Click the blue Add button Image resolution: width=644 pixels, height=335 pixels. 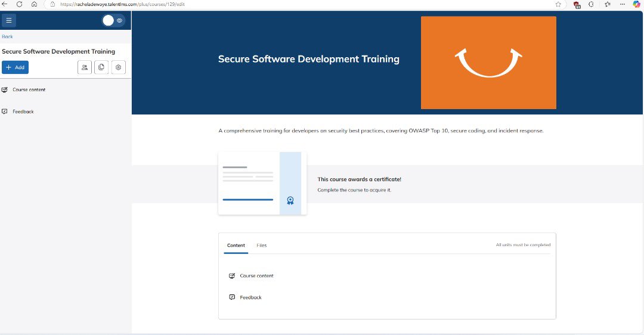point(15,67)
